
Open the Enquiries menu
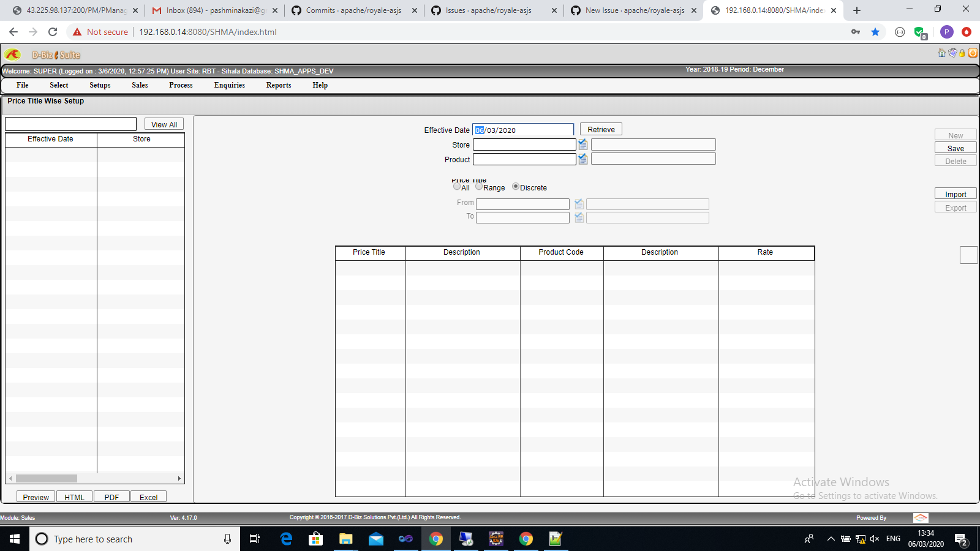(230, 85)
